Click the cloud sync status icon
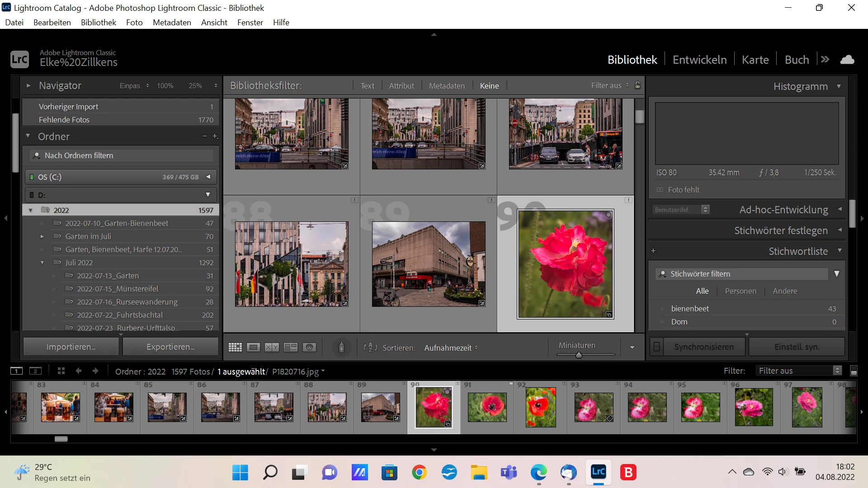This screenshot has width=868, height=488. click(x=847, y=60)
